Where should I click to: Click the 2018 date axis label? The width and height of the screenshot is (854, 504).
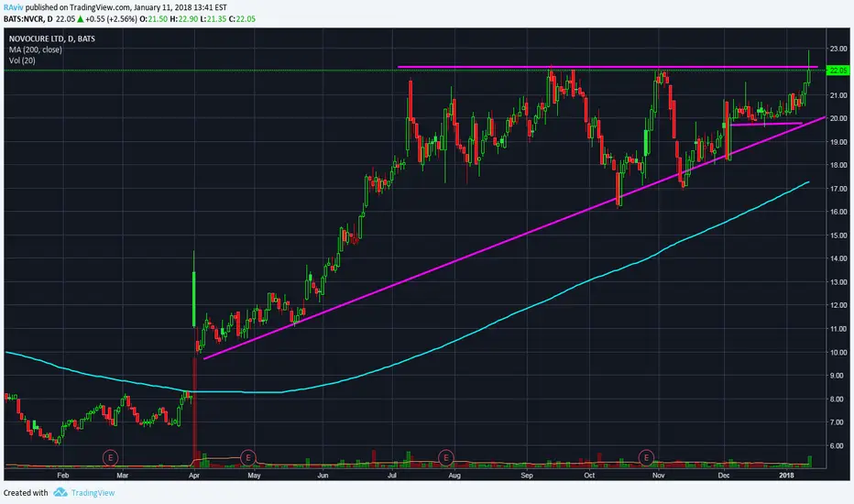786,475
